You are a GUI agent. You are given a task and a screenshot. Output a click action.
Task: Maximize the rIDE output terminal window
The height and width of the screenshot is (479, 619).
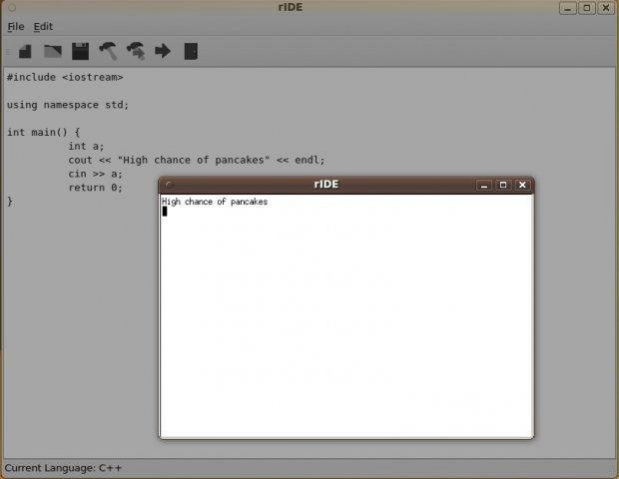503,185
